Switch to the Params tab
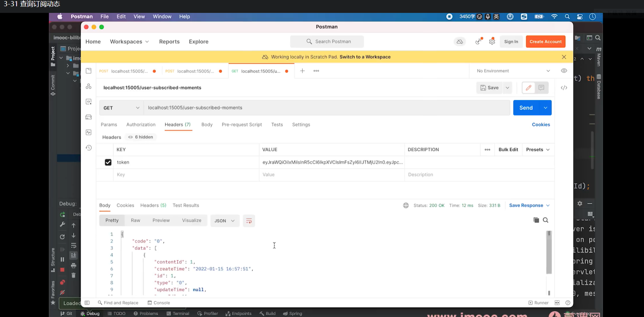Image resolution: width=644 pixels, height=317 pixels. (x=109, y=124)
